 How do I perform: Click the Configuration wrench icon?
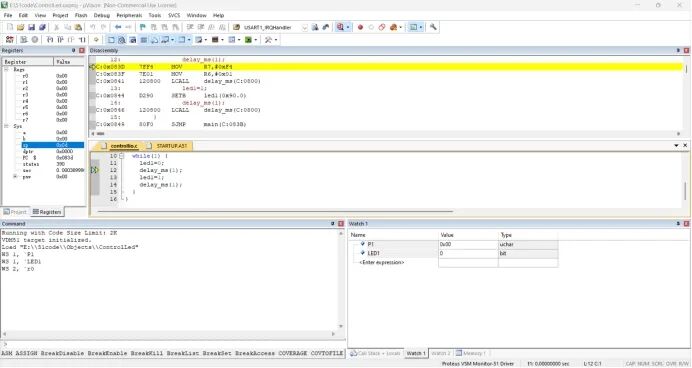tap(433, 27)
